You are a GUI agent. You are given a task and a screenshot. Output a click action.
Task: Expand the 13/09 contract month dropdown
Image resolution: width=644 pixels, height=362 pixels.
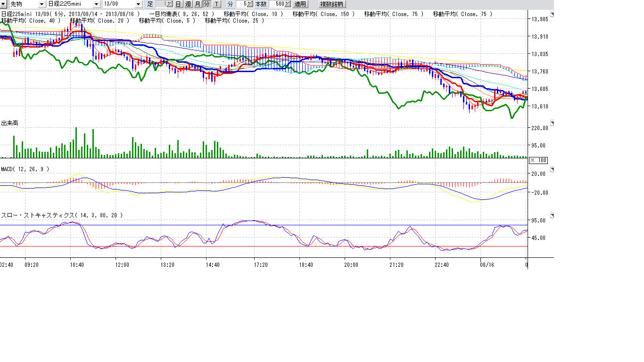(x=138, y=4)
